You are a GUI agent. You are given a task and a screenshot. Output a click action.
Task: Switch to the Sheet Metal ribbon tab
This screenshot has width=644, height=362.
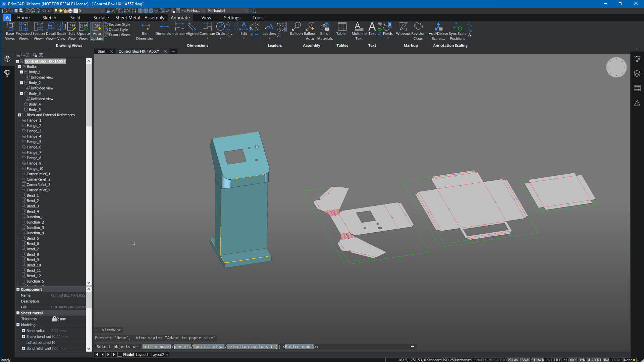(127, 18)
